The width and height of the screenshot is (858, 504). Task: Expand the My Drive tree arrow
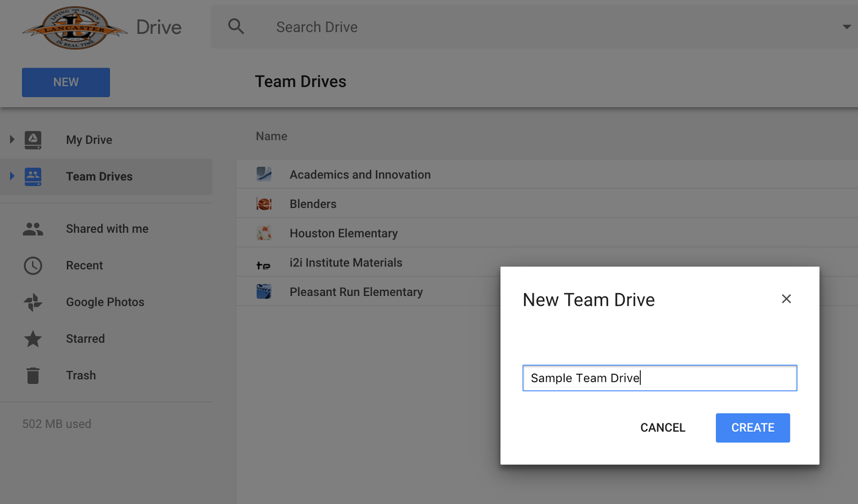[12, 139]
